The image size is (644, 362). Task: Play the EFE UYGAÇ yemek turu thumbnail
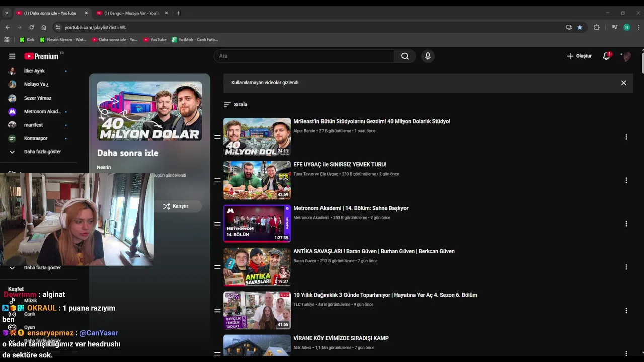click(x=257, y=180)
